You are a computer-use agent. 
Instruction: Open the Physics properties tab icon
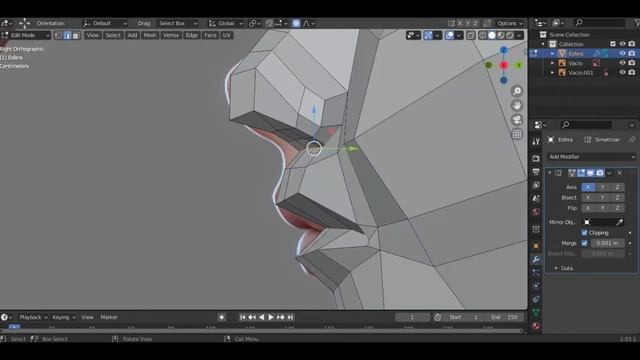536,286
